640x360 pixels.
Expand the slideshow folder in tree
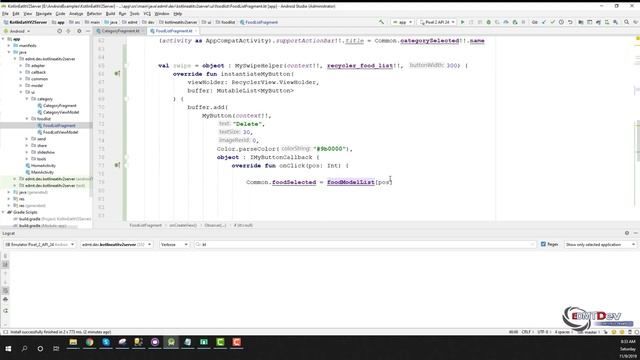tap(27, 152)
